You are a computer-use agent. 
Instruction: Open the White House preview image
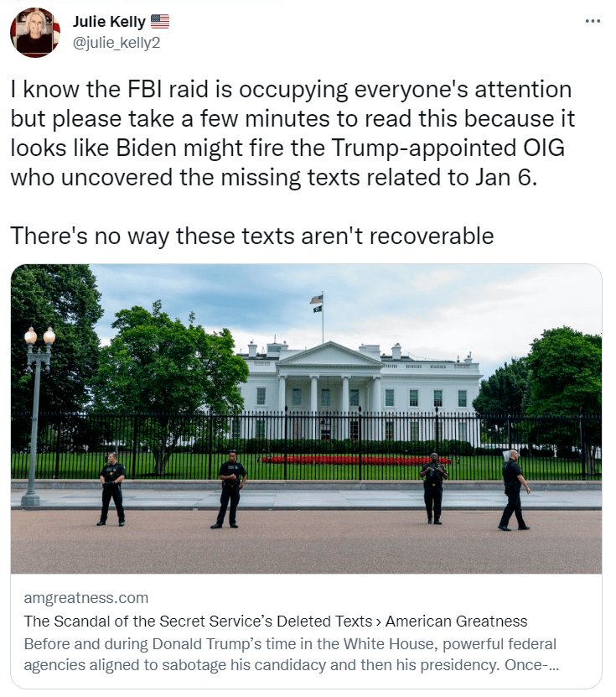307,419
